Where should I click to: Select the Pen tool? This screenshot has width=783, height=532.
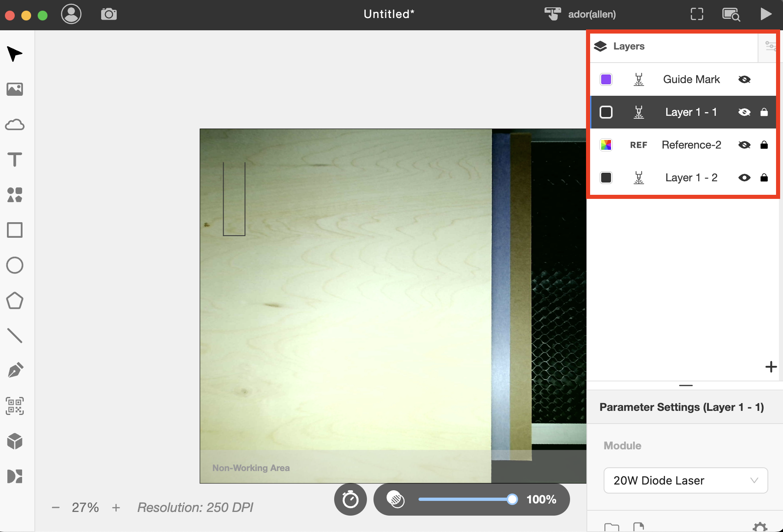coord(15,370)
